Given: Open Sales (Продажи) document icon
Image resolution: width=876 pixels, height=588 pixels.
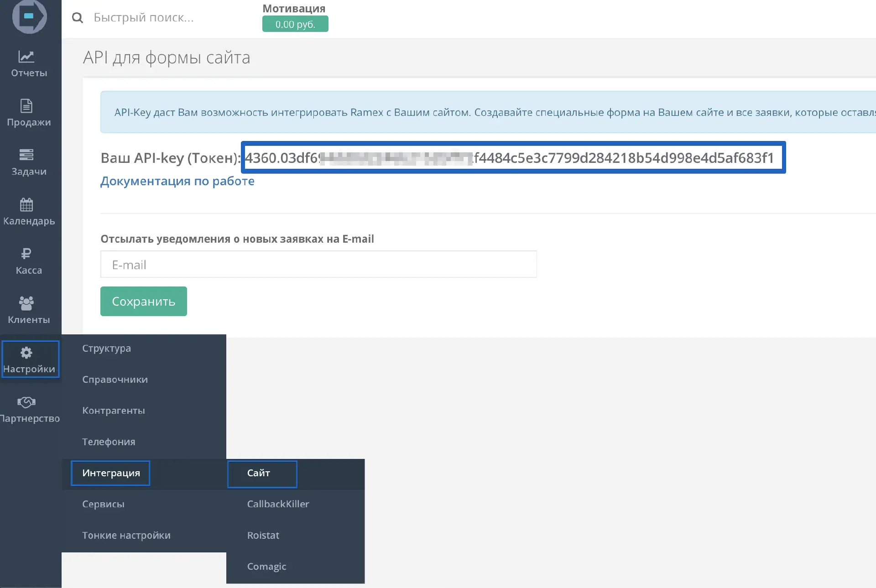Looking at the screenshot, I should click(26, 106).
